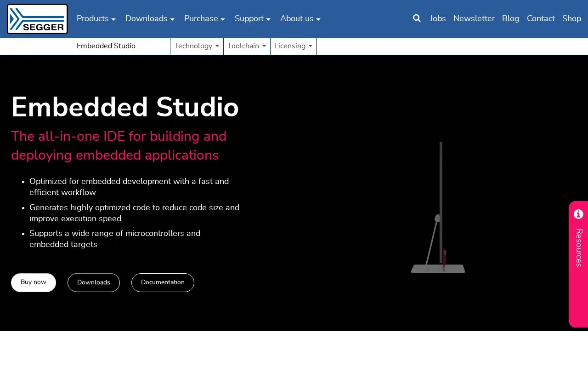Expand the Downloads menu in navbar
Screen dimensions: 588x368
click(x=150, y=18)
